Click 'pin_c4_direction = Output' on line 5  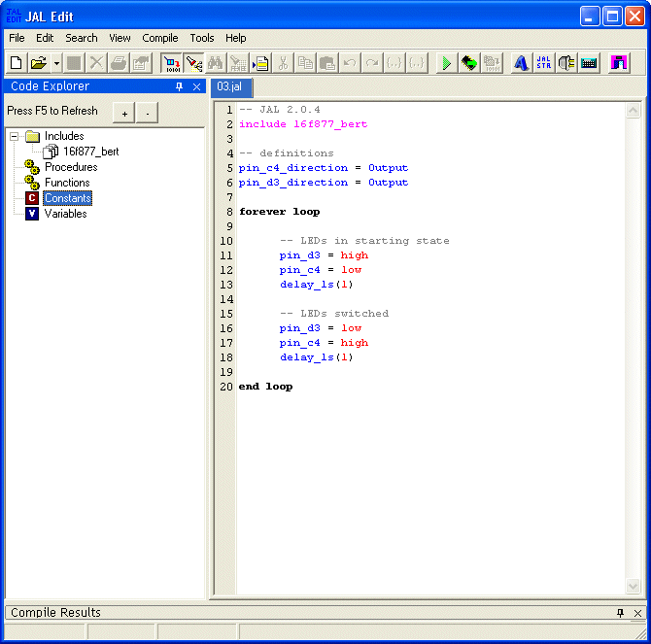(324, 168)
